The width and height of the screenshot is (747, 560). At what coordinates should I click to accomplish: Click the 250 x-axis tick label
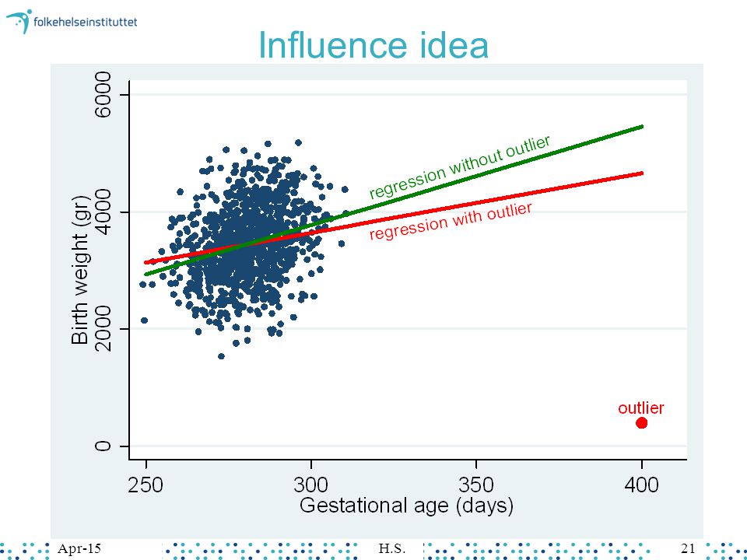(146, 485)
